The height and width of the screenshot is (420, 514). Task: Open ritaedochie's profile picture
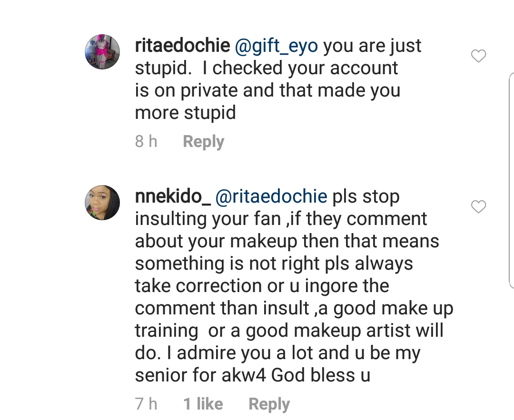[x=102, y=52]
